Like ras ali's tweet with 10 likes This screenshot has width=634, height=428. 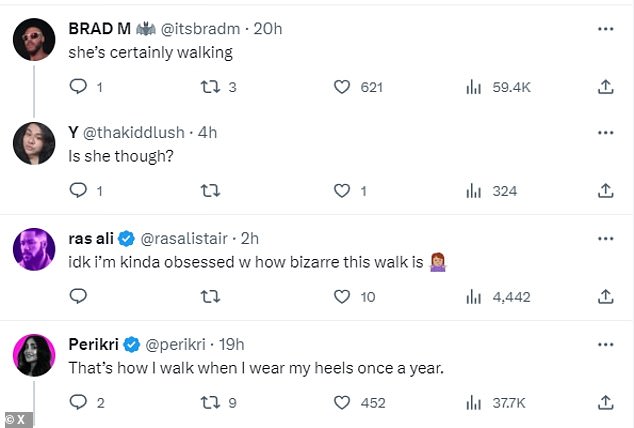343,296
